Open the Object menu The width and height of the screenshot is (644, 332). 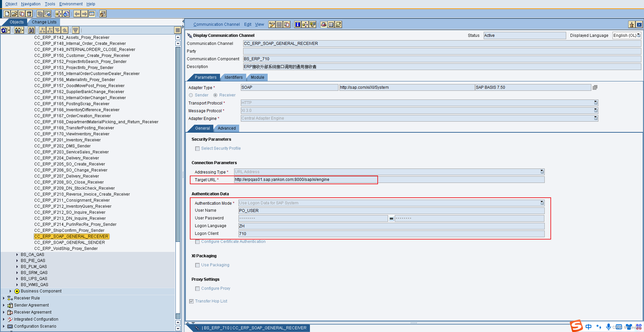click(11, 4)
